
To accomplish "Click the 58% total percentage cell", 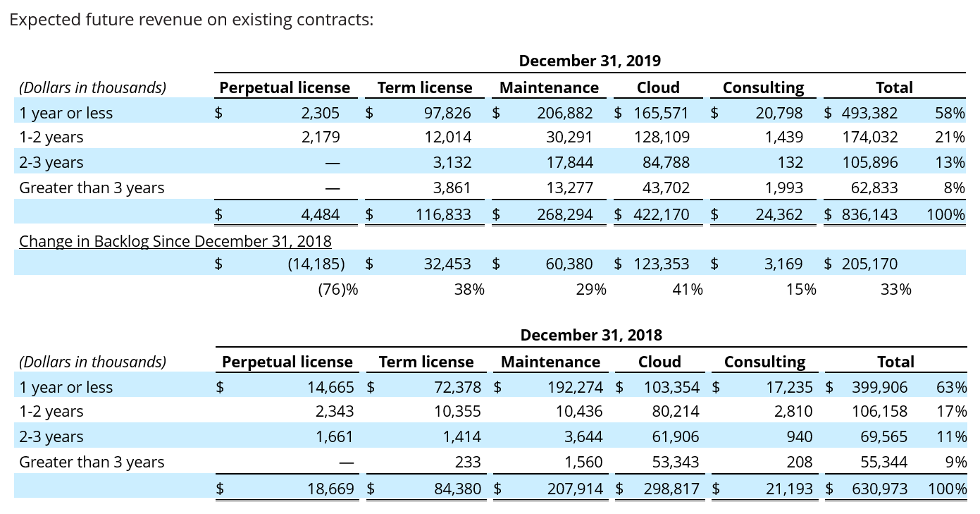I will [x=950, y=113].
